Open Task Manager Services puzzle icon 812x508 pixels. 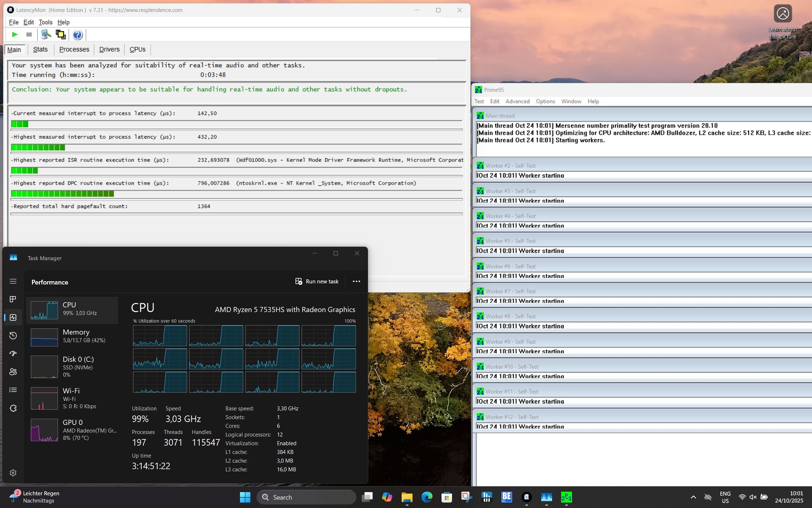(13, 408)
